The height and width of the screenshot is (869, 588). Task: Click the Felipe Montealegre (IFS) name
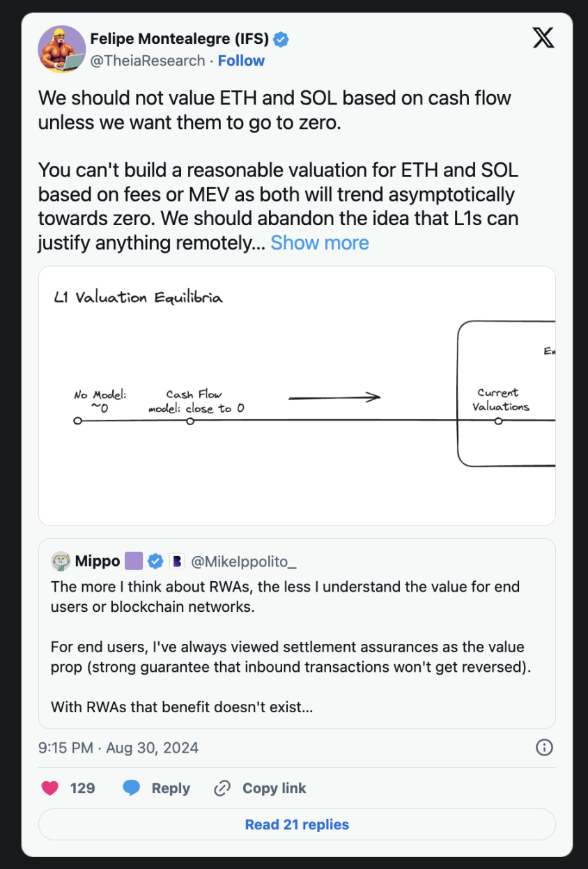coord(180,39)
